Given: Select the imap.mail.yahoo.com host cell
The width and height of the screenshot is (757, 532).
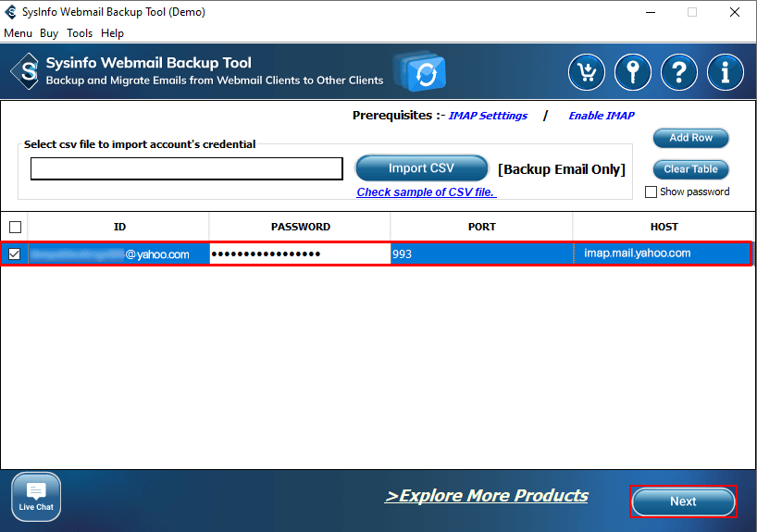Looking at the screenshot, I should click(663, 254).
